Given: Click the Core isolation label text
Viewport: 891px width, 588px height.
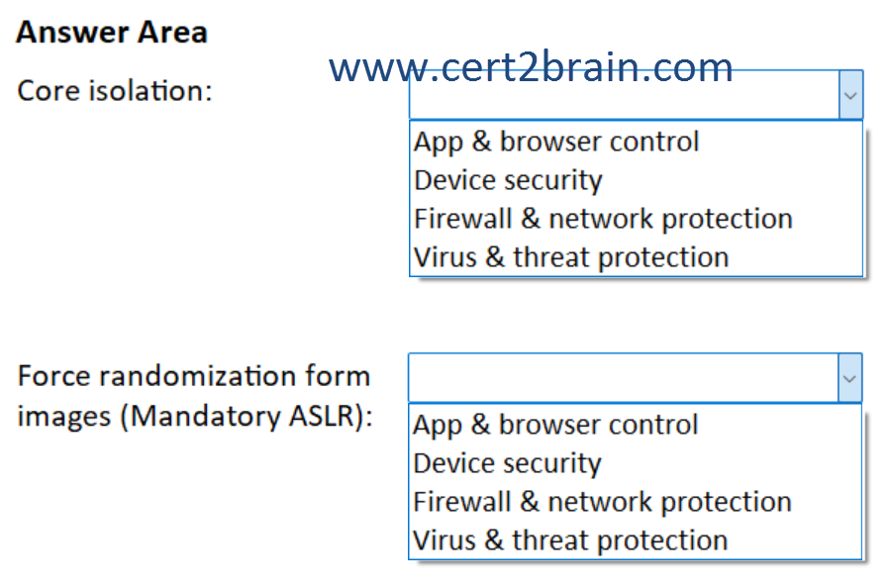Looking at the screenshot, I should (115, 91).
